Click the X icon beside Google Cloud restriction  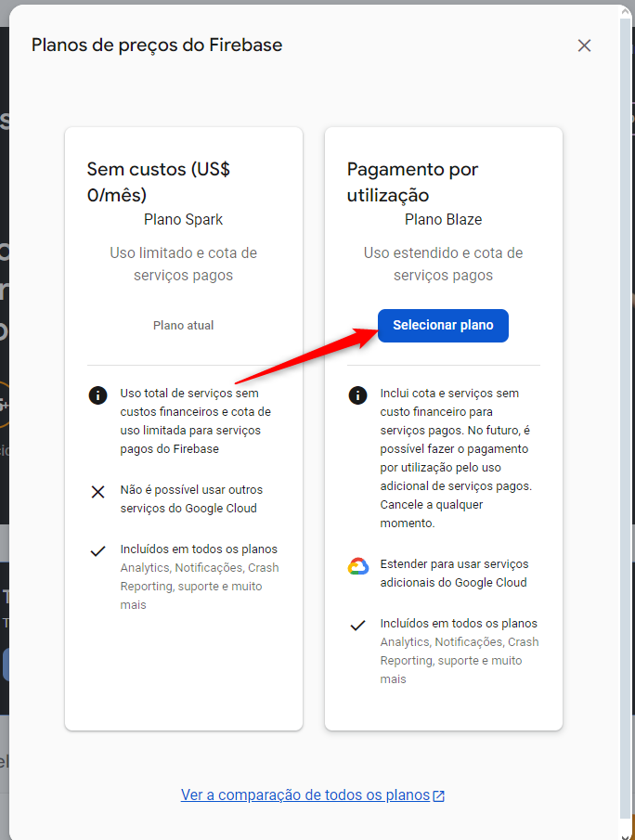(97, 492)
